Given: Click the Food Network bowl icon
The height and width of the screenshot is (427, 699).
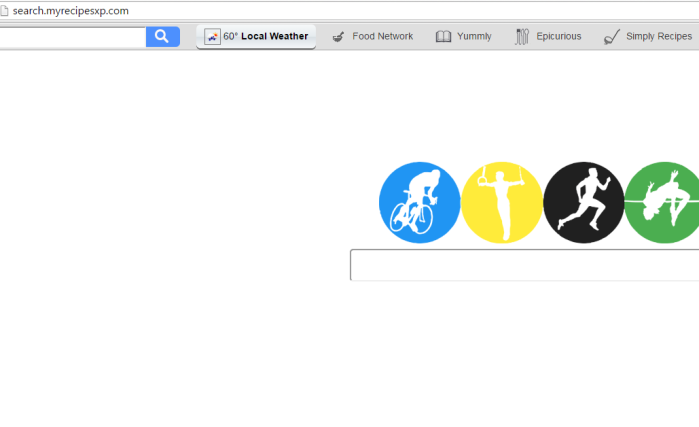Looking at the screenshot, I should tap(338, 37).
